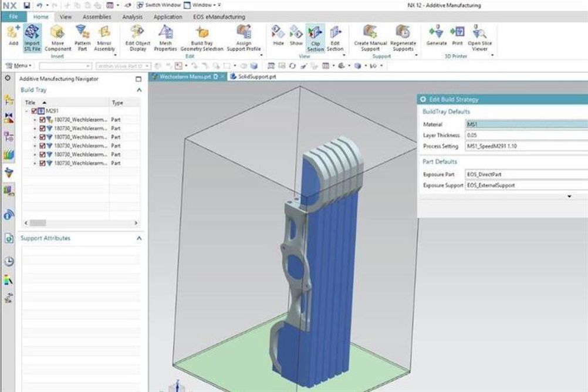Start Create Manual Support
Image resolution: width=588 pixels, height=392 pixels.
click(370, 38)
